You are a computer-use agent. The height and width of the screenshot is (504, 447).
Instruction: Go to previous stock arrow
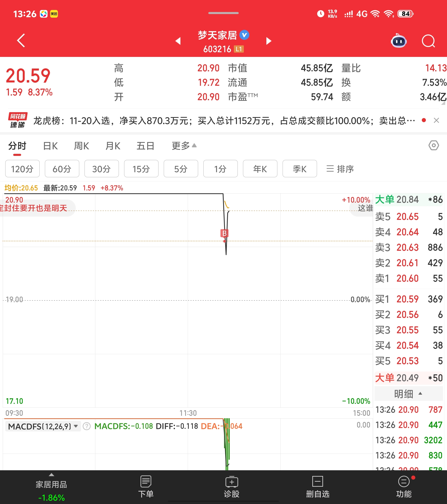tap(178, 41)
